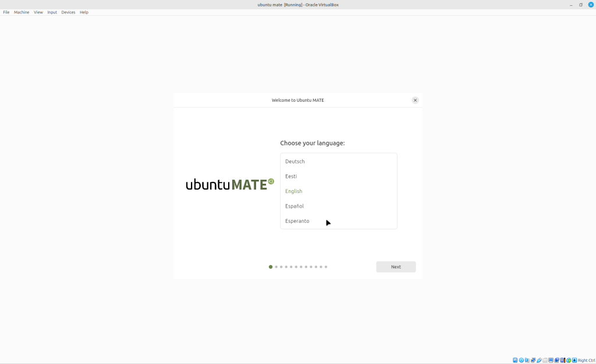
Task: Close the Welcome to Ubuntu MATE dialog
Action: click(x=415, y=100)
